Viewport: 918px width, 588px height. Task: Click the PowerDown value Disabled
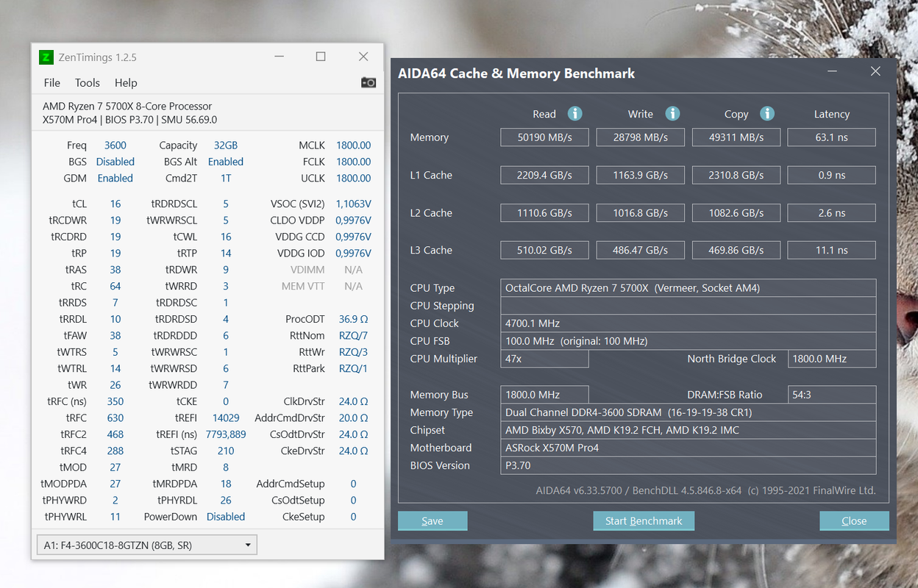[226, 517]
